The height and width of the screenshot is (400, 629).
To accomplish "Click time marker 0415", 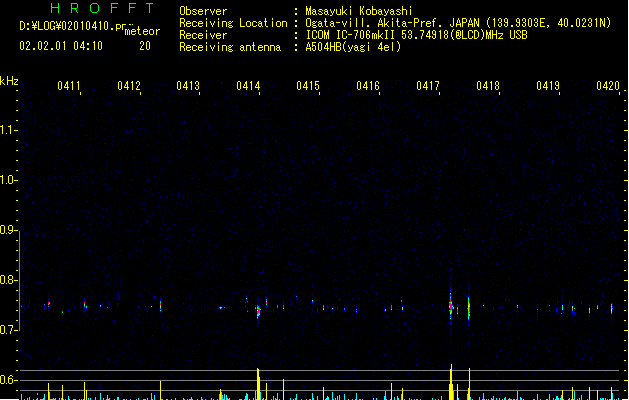I will (x=308, y=86).
